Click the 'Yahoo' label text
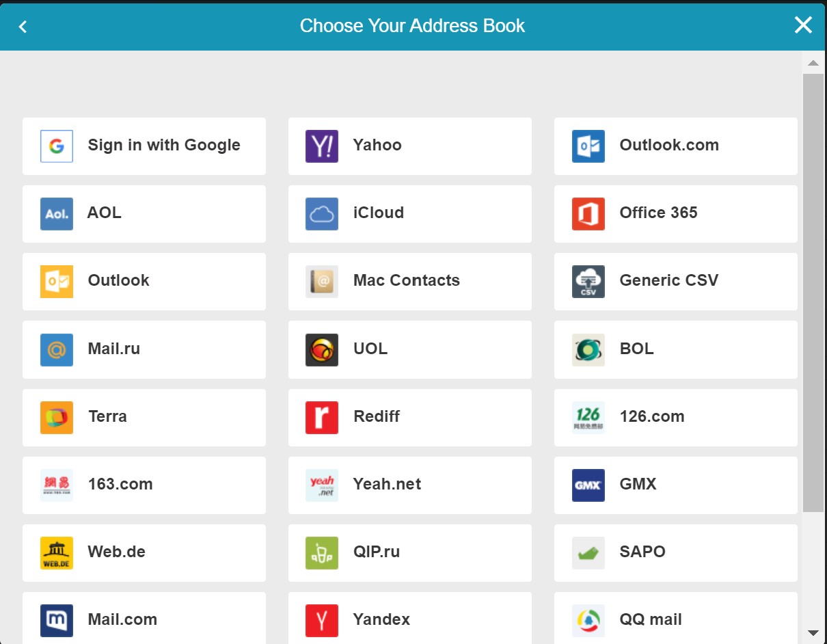This screenshot has width=827, height=644. tap(377, 145)
